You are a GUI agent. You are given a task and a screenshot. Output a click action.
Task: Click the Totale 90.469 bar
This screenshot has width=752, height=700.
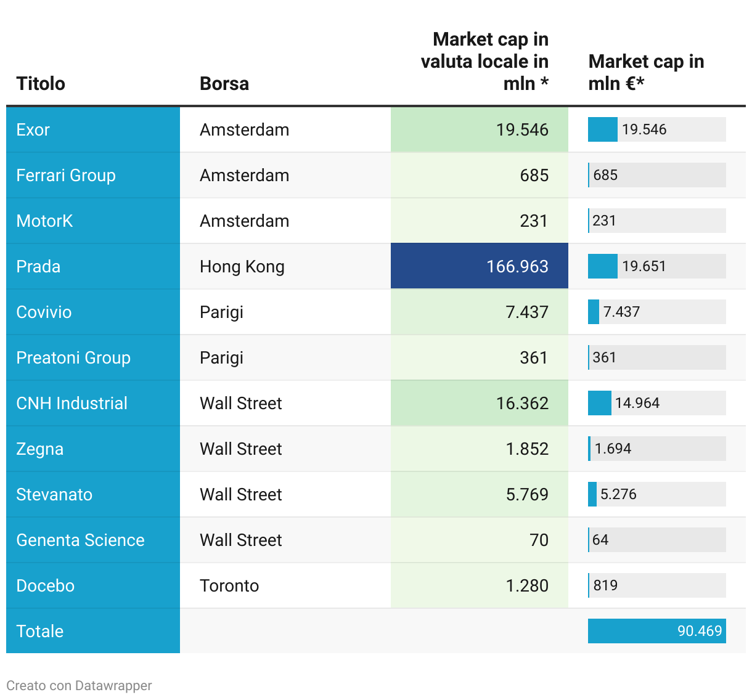coord(656,631)
